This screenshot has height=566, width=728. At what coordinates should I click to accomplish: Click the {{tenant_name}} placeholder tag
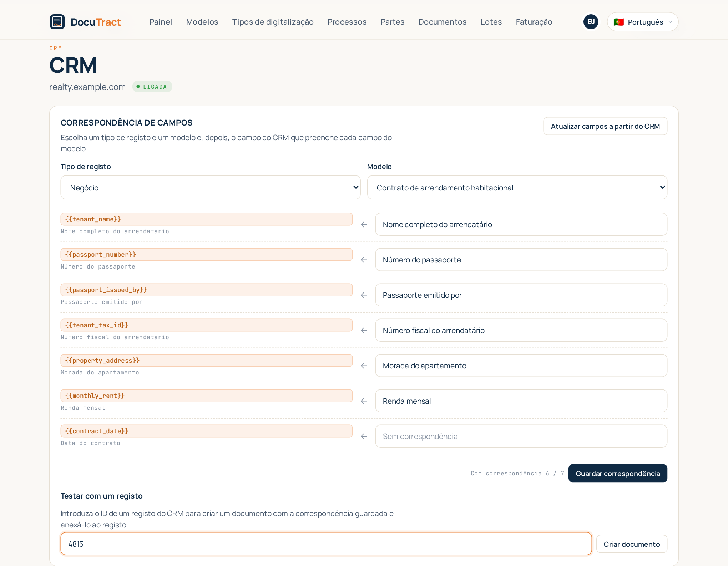coord(206,219)
